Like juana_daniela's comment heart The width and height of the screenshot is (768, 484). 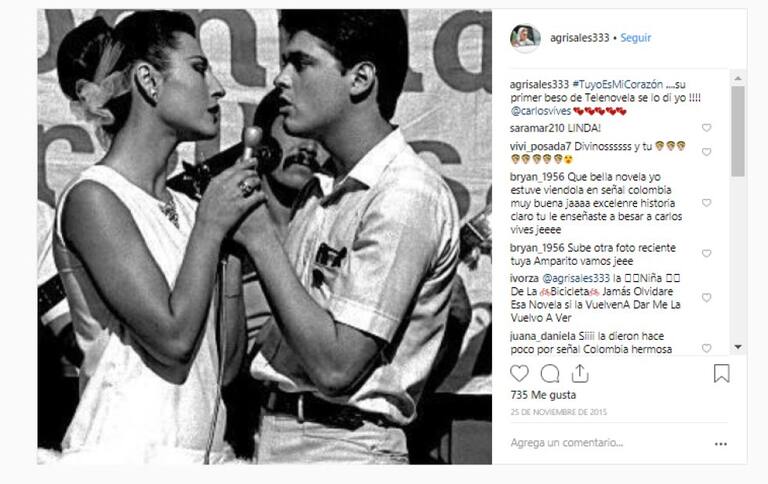(706, 348)
